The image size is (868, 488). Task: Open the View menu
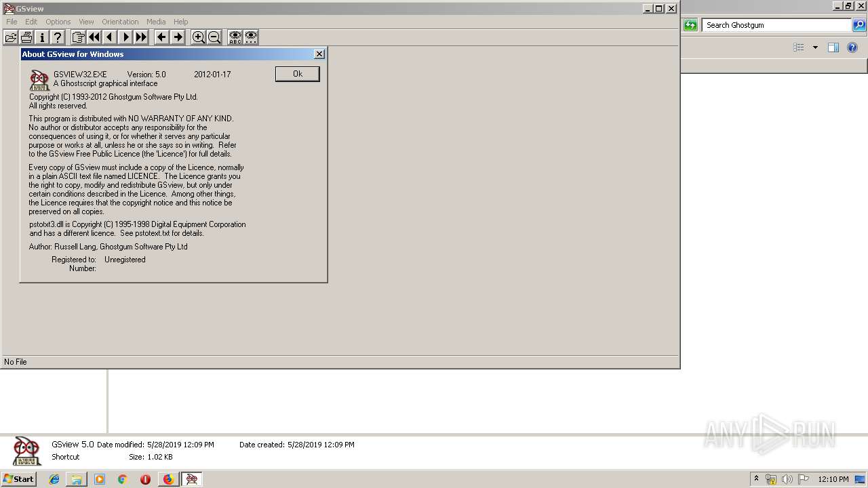(x=86, y=22)
